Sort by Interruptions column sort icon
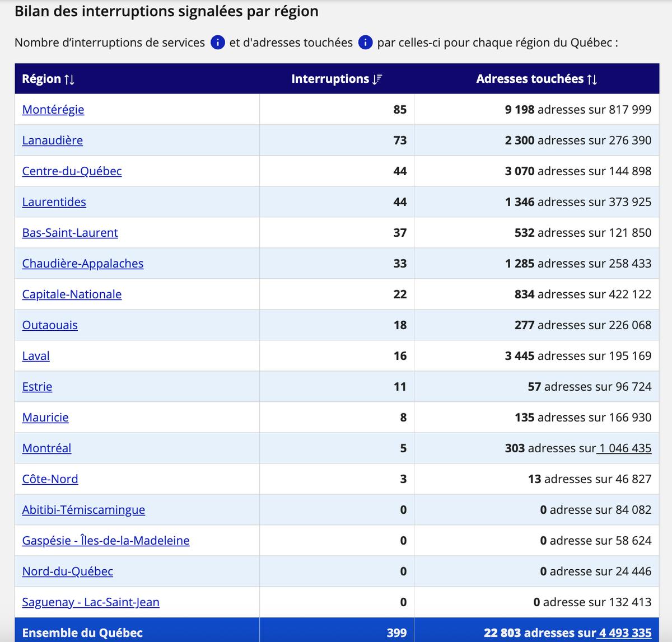Screen dimensions: 672x642 coord(377,79)
